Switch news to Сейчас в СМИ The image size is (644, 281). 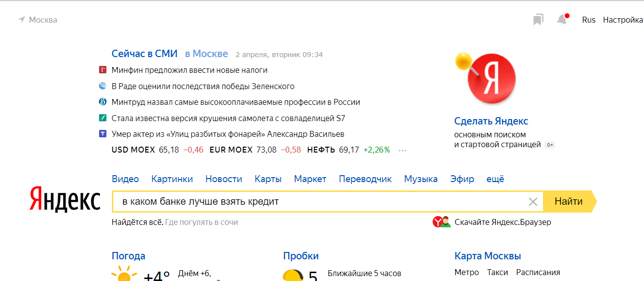tap(144, 54)
